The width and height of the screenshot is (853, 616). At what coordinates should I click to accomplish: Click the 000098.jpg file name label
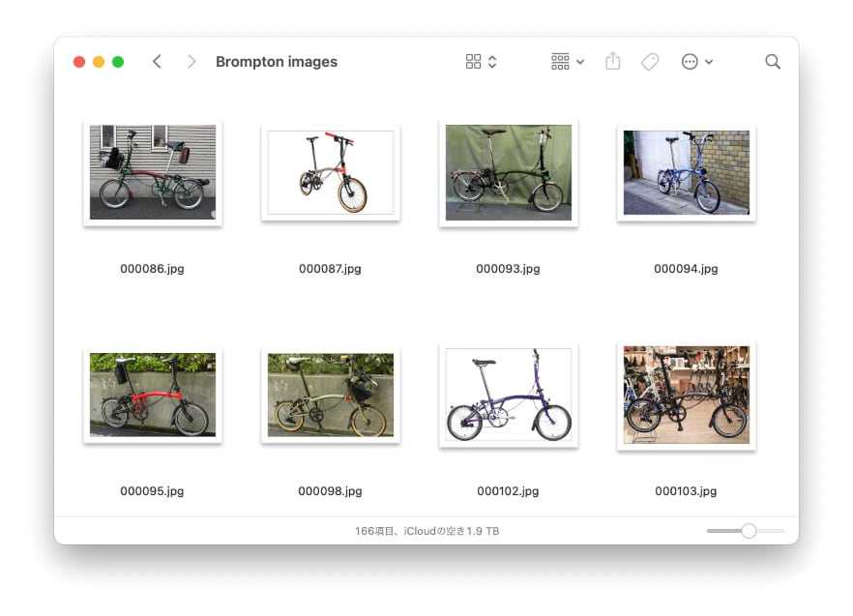[x=330, y=491]
